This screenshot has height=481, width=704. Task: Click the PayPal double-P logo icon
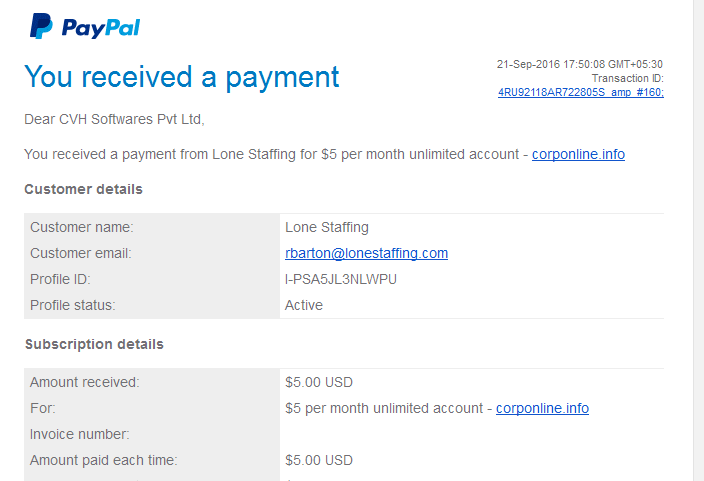(x=41, y=27)
